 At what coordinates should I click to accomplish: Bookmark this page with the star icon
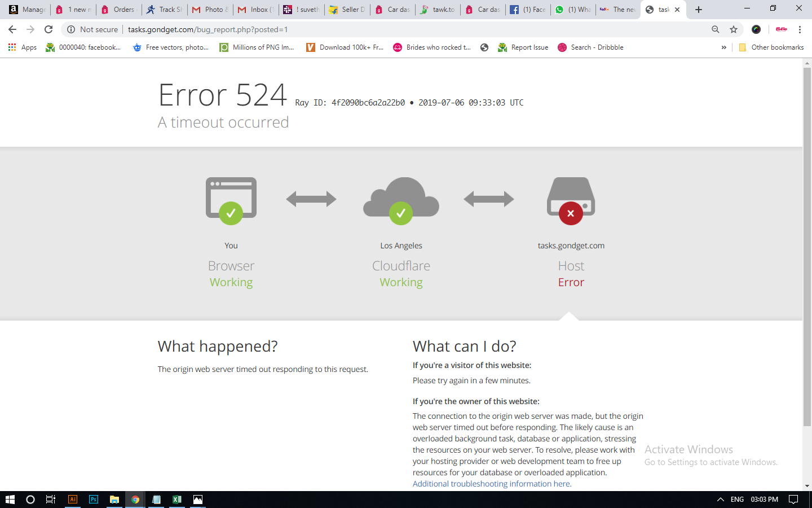coord(734,29)
